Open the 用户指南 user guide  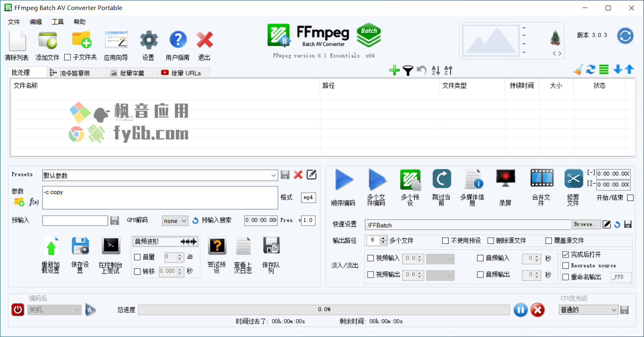pos(178,40)
